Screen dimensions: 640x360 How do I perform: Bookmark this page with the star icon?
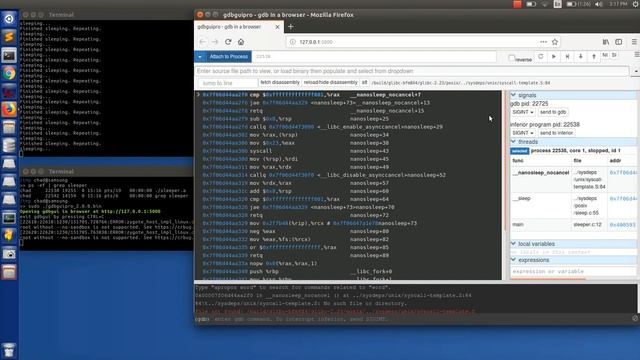[555, 42]
